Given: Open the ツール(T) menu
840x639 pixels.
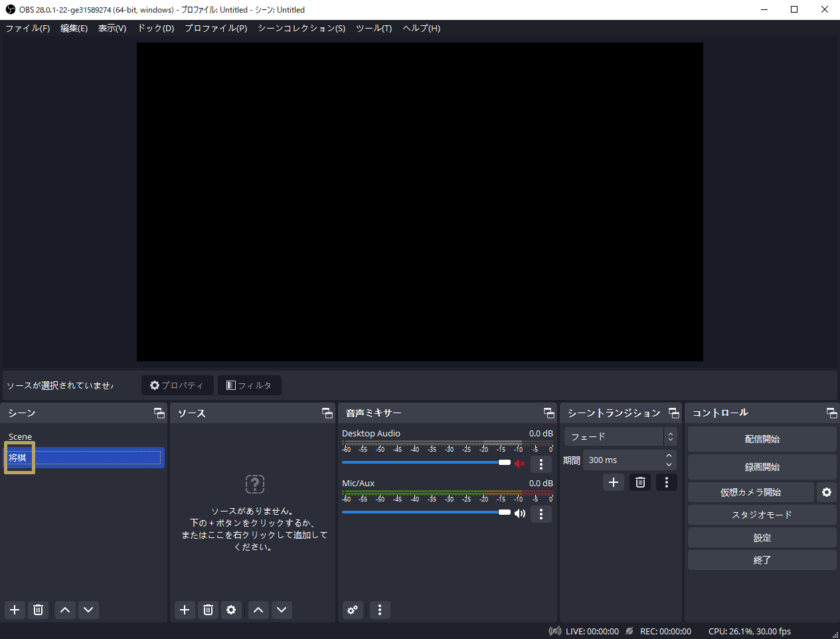Looking at the screenshot, I should [374, 28].
